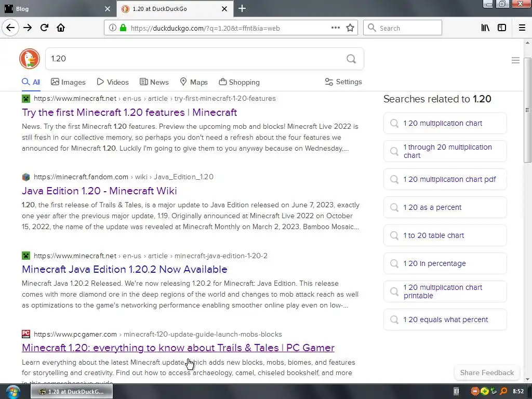The image size is (532, 399).
Task: Click the page vertical scrollbar thumb
Action: pyautogui.click(x=527, y=110)
